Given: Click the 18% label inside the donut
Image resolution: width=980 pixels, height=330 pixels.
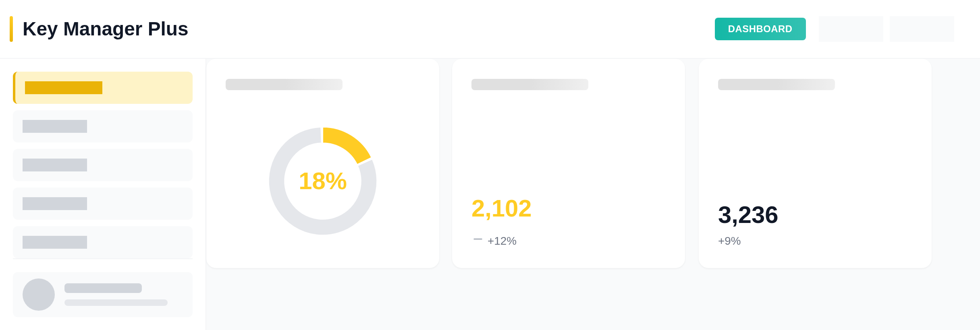Looking at the screenshot, I should (x=322, y=181).
